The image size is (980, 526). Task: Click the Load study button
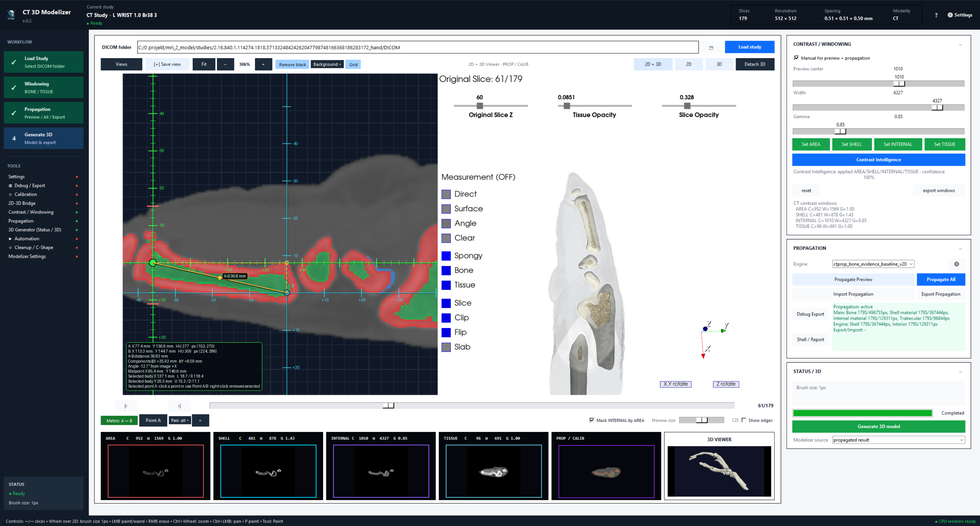tap(750, 47)
